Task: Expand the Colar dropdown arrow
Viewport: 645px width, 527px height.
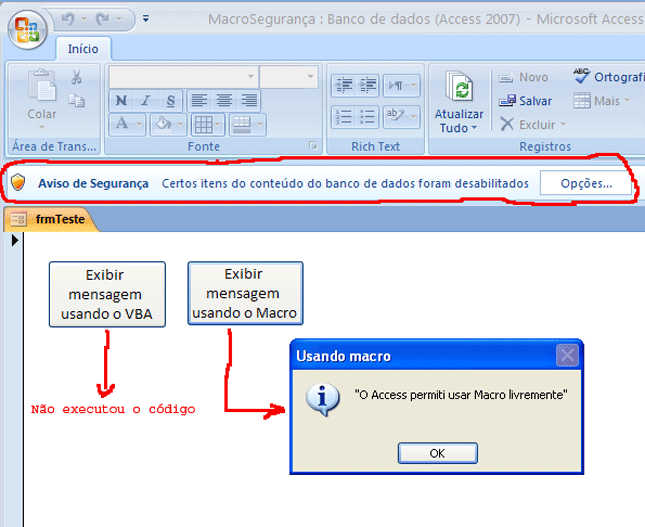Action: click(42, 128)
